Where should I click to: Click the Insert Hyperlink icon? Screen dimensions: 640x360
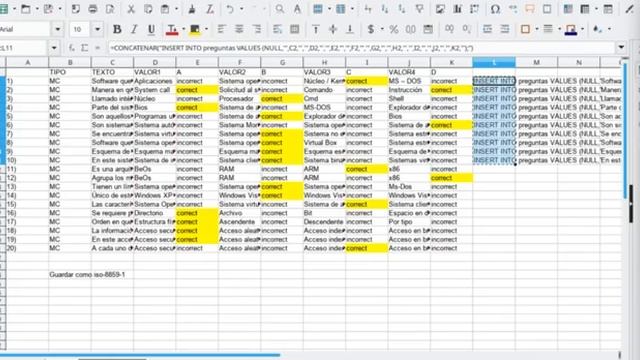click(513, 9)
